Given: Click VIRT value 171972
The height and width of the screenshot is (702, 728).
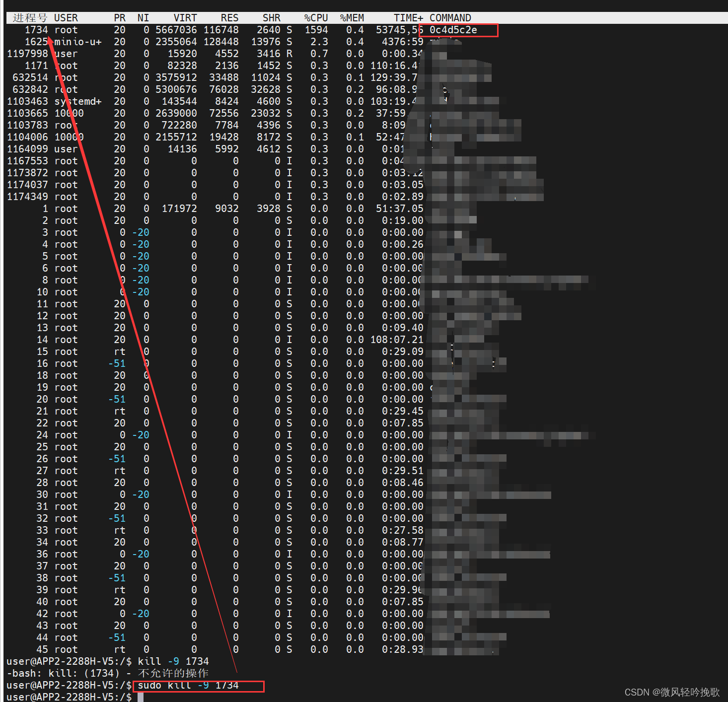Looking at the screenshot, I should click(179, 209).
